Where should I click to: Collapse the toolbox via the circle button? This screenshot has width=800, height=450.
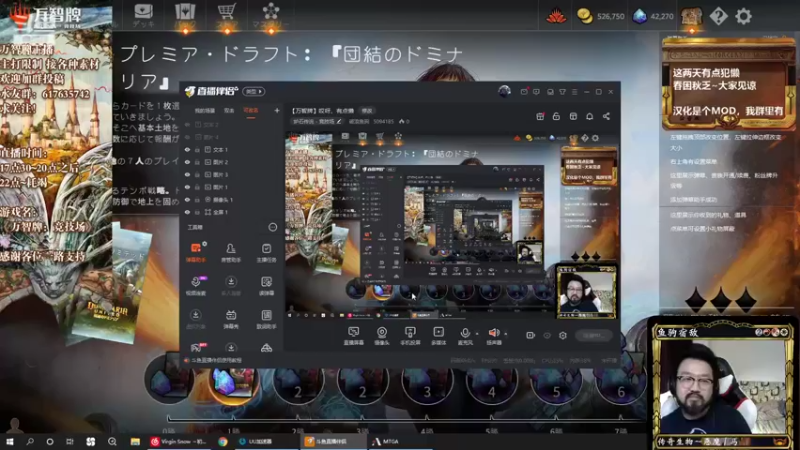pyautogui.click(x=273, y=227)
